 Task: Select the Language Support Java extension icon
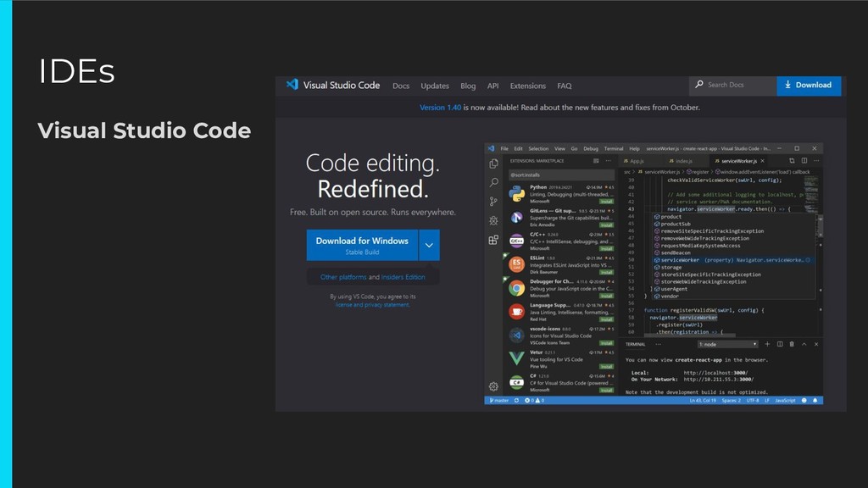(x=516, y=312)
